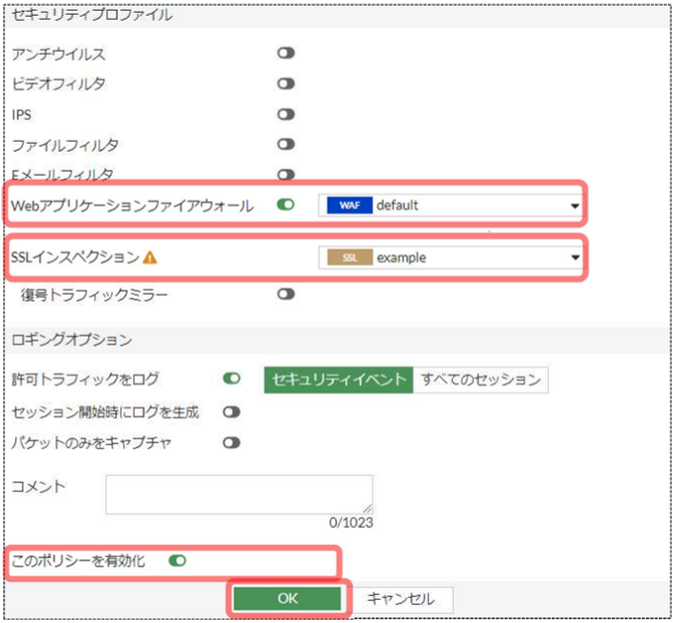Enable the IPS toggle switch
The width and height of the screenshot is (673, 623).
pyautogui.click(x=286, y=114)
